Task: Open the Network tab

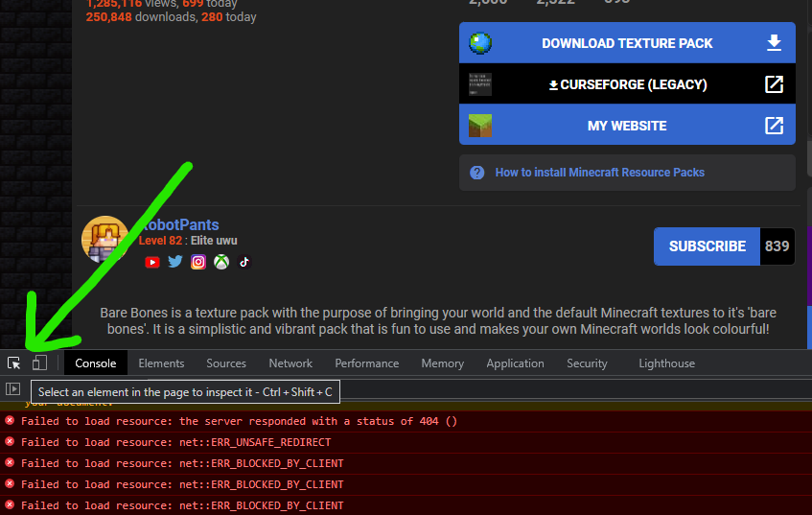Action: pos(290,363)
